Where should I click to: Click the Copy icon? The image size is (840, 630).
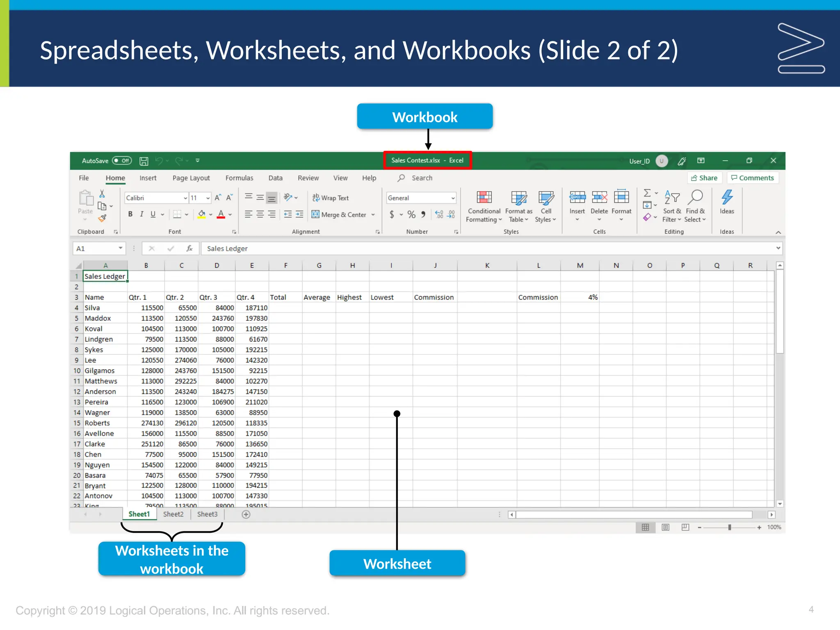102,206
